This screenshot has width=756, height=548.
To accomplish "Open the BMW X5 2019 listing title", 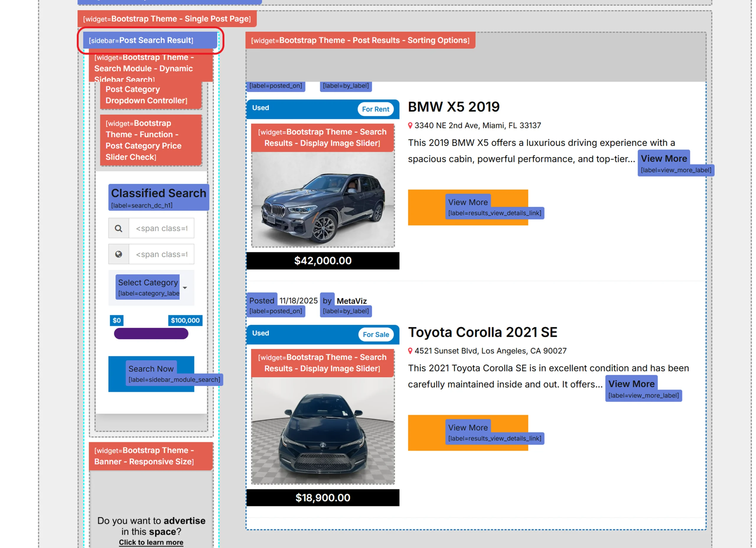I will coord(453,107).
